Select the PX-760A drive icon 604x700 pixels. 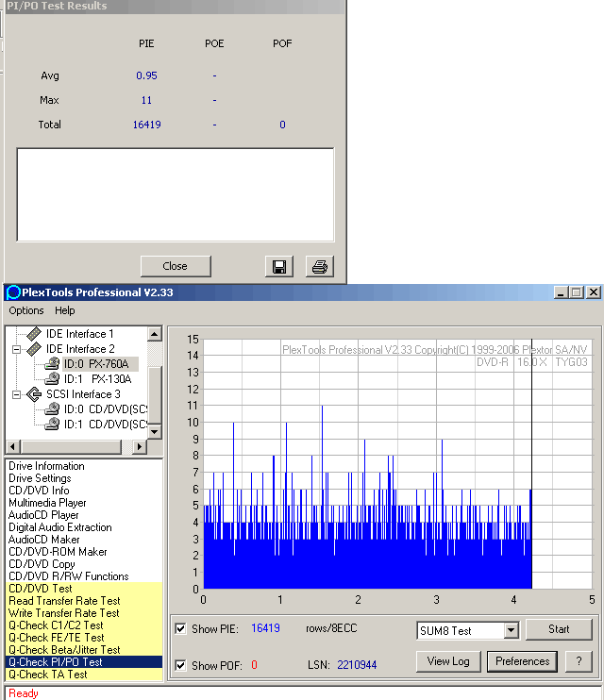52,364
